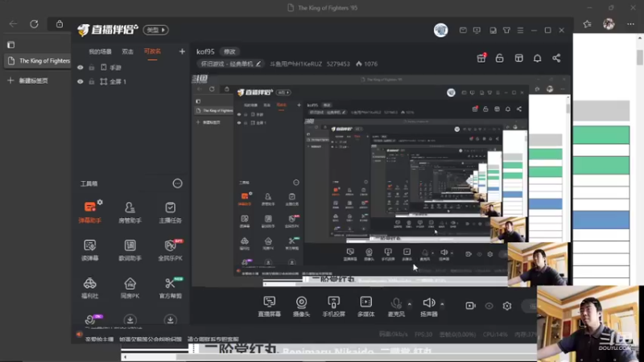Click the share icon in header

(556, 58)
